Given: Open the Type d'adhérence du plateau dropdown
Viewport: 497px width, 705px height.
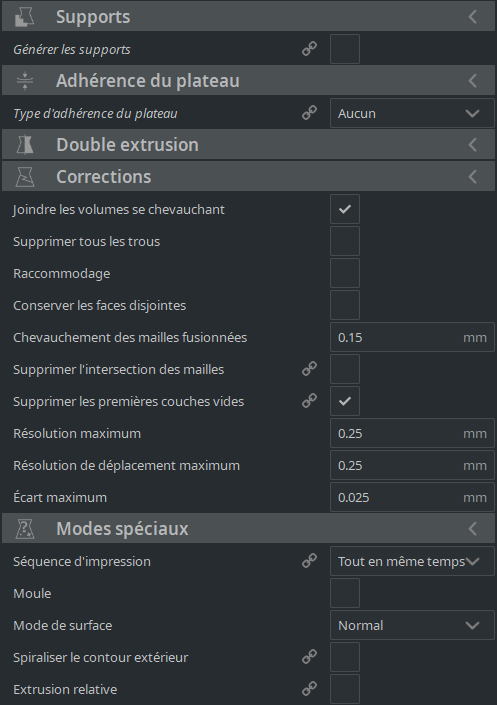Looking at the screenshot, I should [412, 113].
